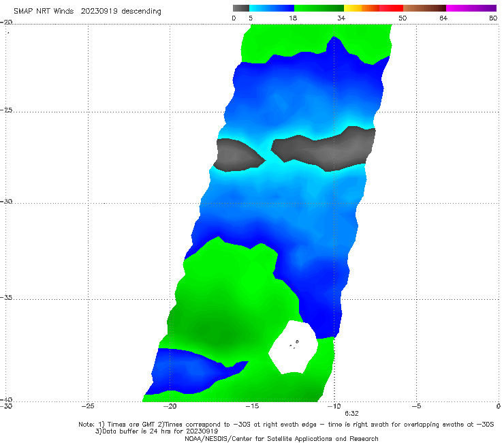
Task: Pick the yellow-to-red 34–50 color bar segment
Action: [373, 8]
